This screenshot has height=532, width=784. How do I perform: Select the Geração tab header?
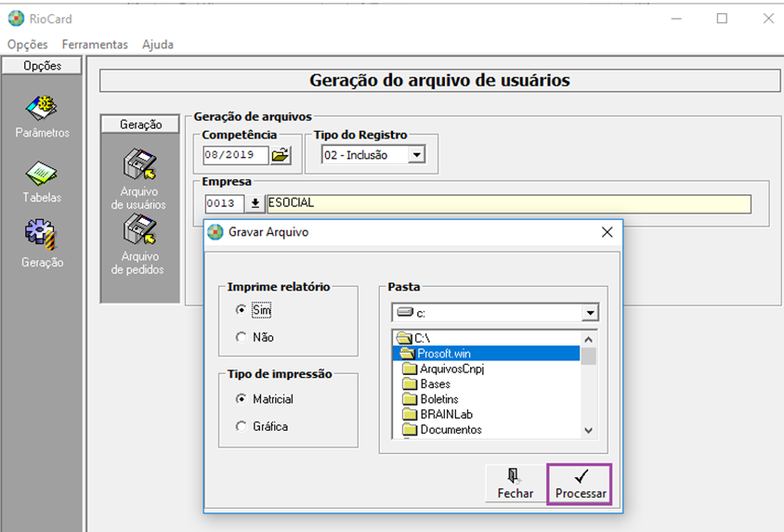pyautogui.click(x=140, y=124)
